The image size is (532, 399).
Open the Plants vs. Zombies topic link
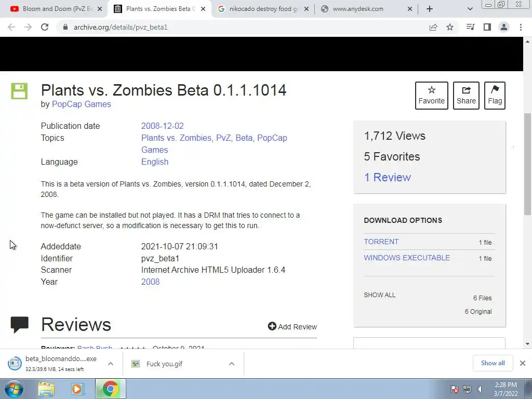point(177,138)
